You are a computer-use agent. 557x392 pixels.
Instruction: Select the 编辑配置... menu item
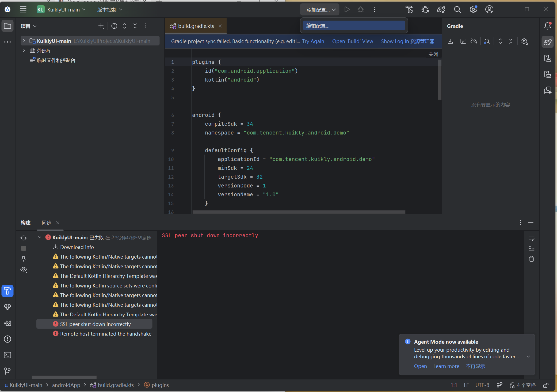click(354, 26)
